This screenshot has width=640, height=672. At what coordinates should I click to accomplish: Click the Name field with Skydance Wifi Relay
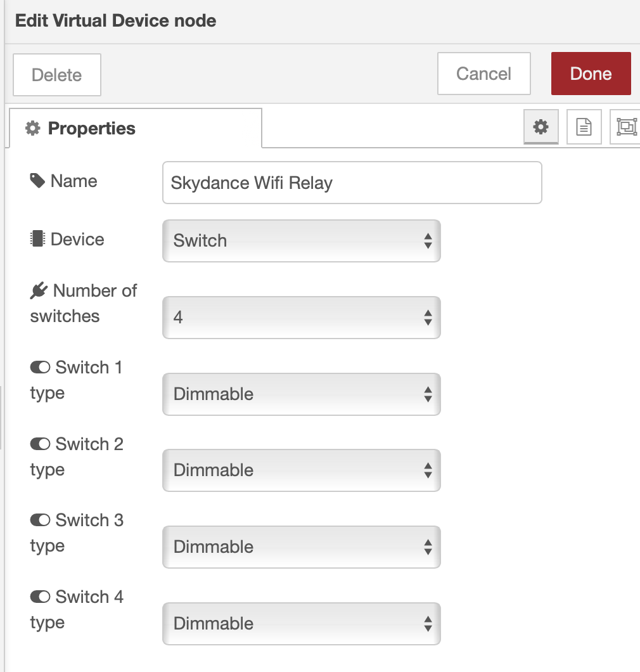tap(352, 183)
